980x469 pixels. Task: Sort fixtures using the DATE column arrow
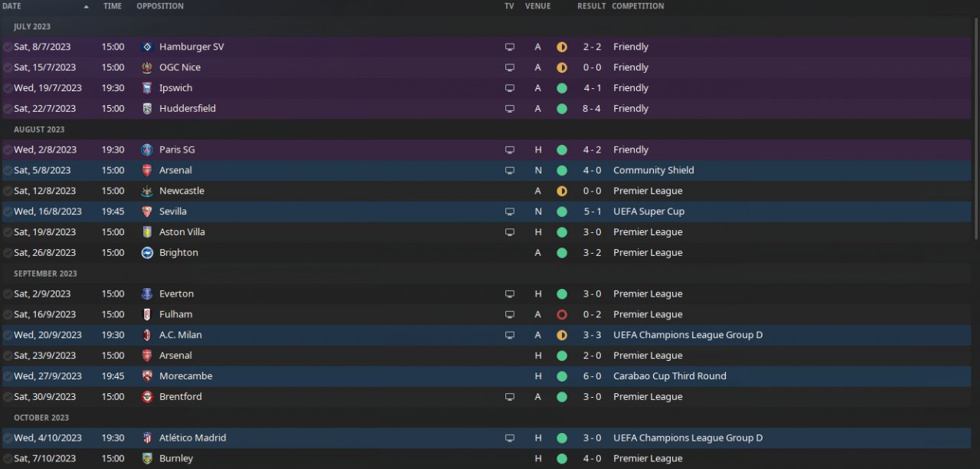coord(86,6)
